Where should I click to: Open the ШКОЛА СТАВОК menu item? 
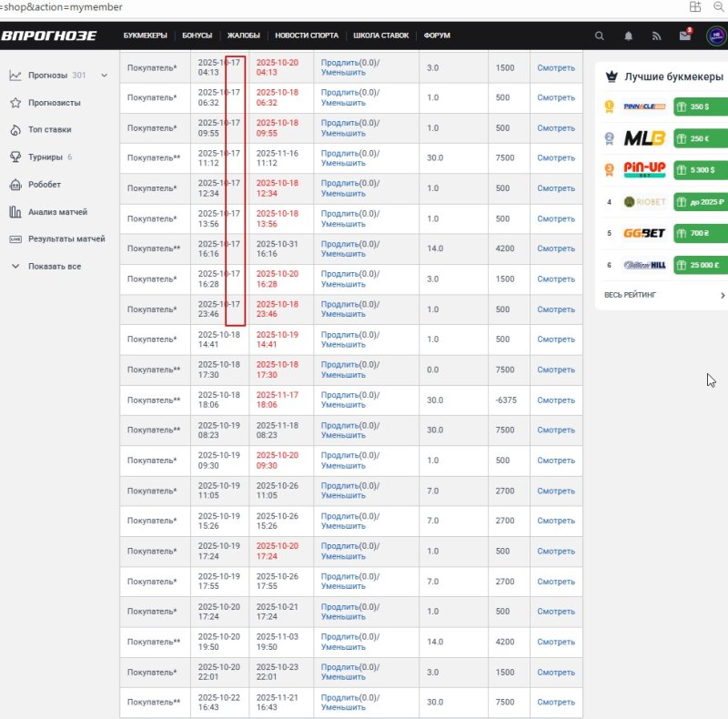coord(381,36)
